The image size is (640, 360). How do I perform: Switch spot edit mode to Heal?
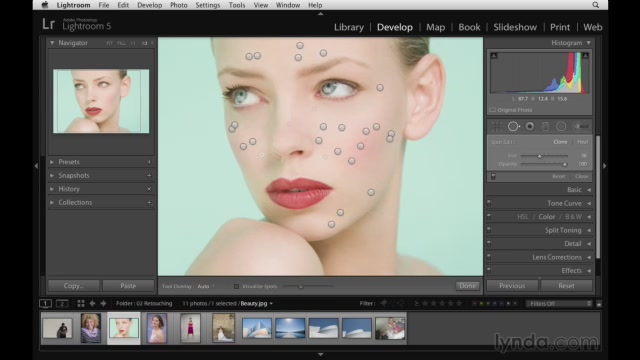point(582,142)
